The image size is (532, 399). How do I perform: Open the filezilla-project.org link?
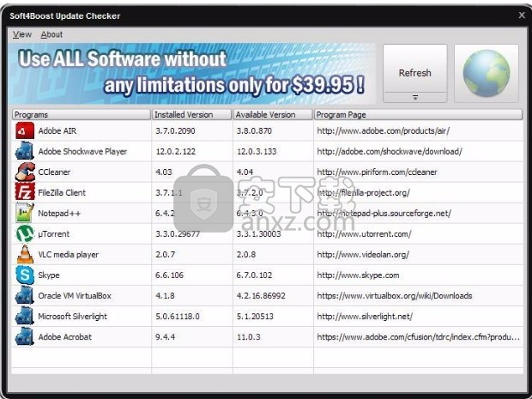(363, 193)
